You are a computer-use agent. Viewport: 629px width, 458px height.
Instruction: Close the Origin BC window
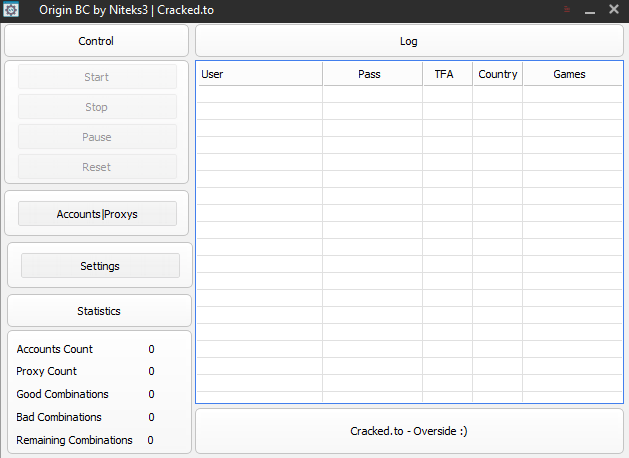(x=614, y=9)
